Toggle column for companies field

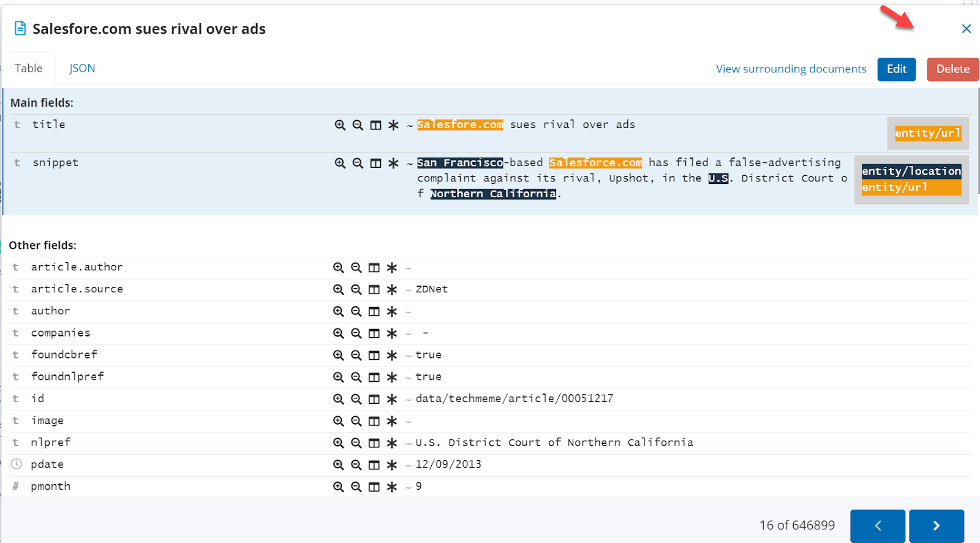[x=374, y=333]
